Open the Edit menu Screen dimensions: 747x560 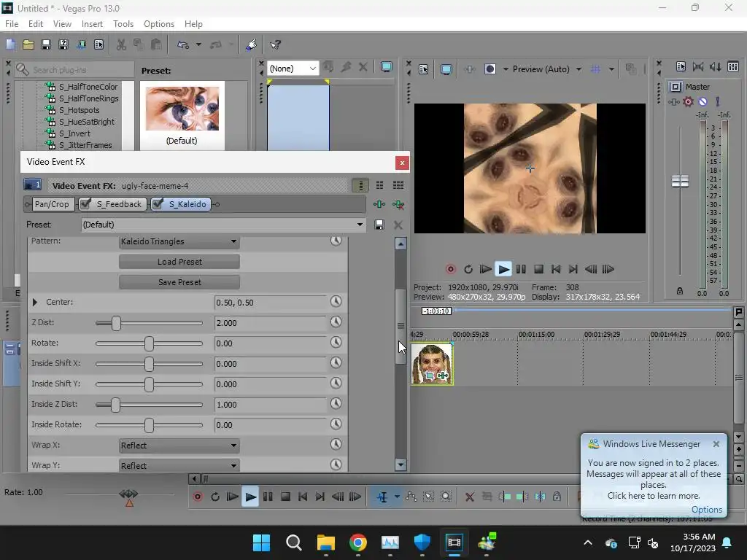click(36, 24)
